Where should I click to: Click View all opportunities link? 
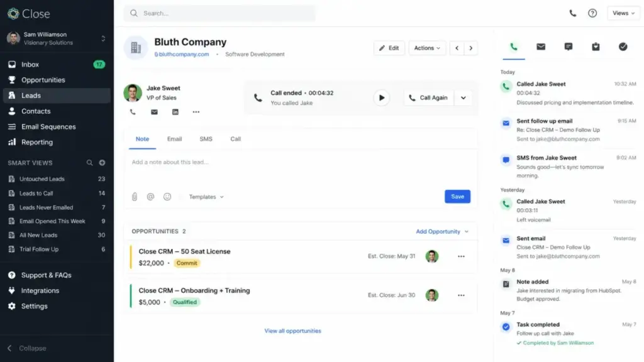click(x=292, y=331)
